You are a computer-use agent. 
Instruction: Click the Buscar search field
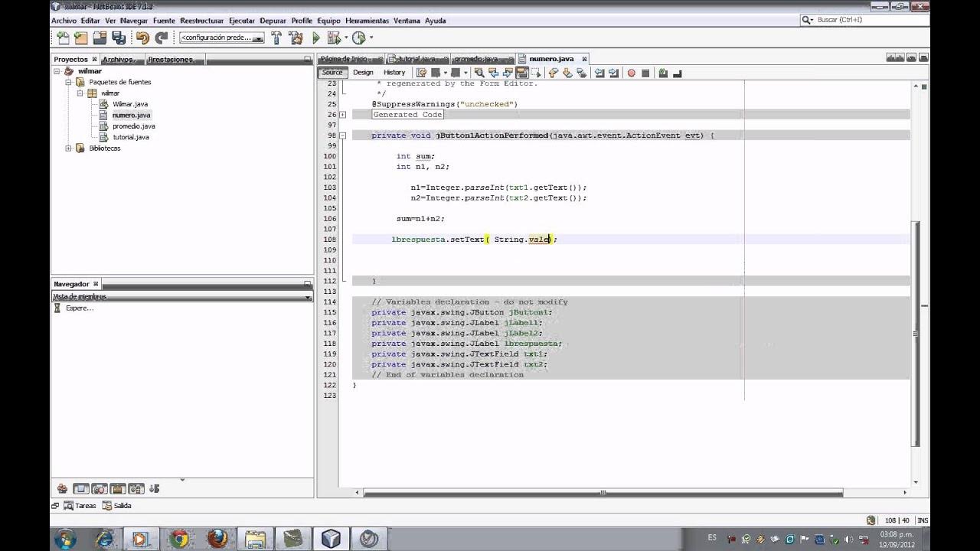(x=864, y=20)
